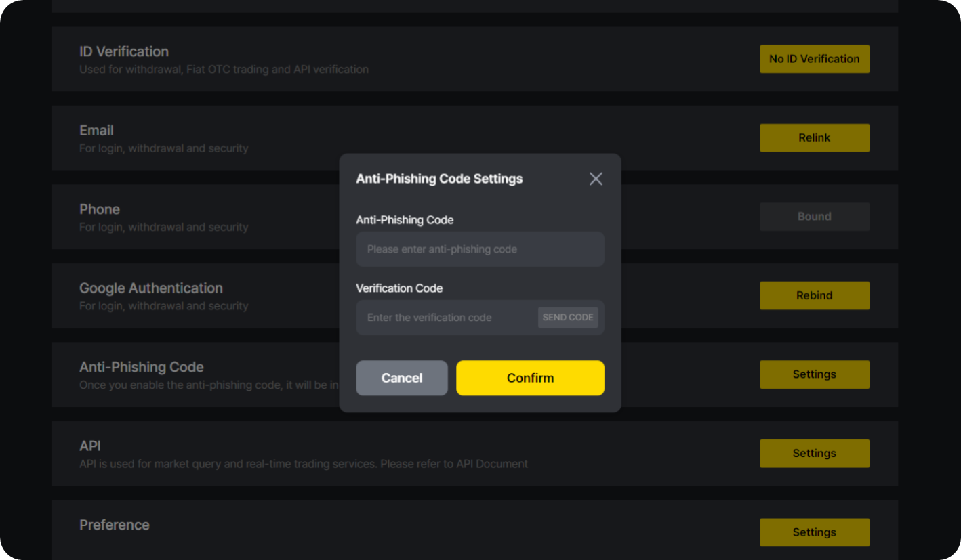
Task: Click the ID Verification heading
Action: click(x=124, y=51)
